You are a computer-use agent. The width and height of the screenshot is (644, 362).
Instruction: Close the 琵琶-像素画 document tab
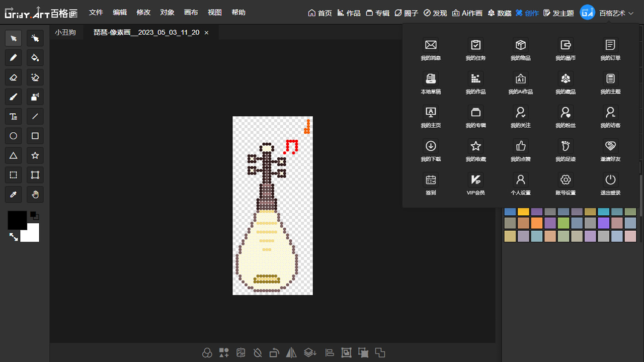(x=206, y=33)
